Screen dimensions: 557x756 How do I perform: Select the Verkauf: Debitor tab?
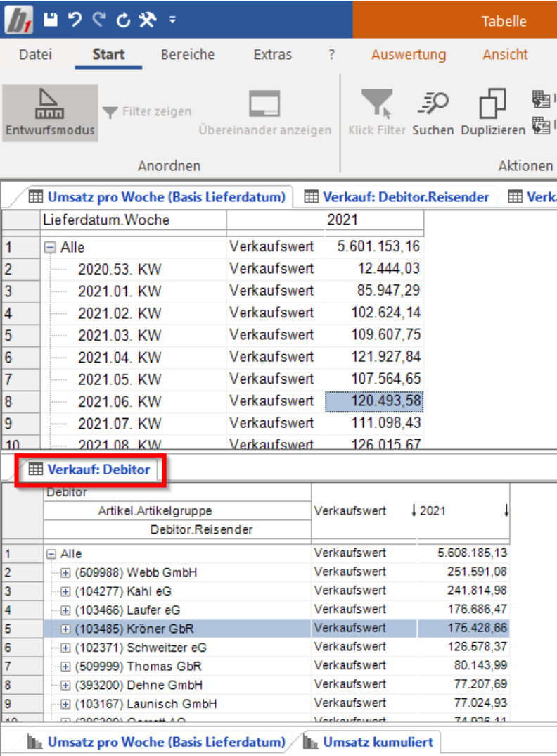click(x=89, y=470)
